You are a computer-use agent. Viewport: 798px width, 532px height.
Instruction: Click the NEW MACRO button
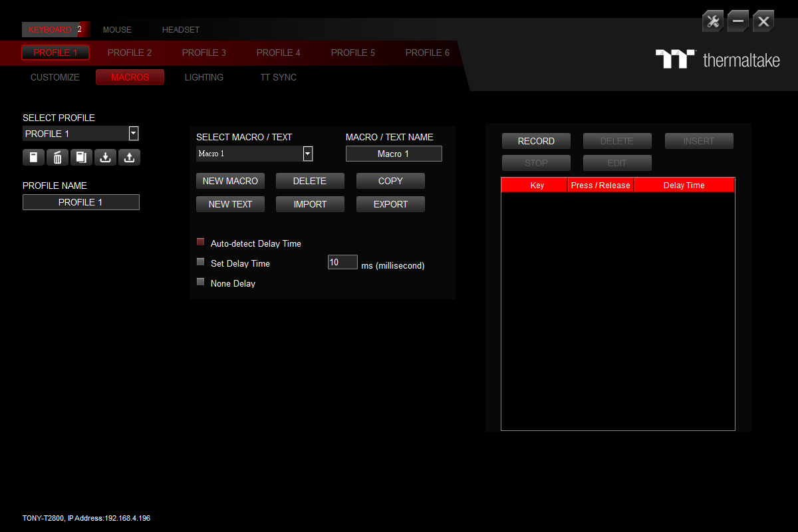(x=230, y=181)
